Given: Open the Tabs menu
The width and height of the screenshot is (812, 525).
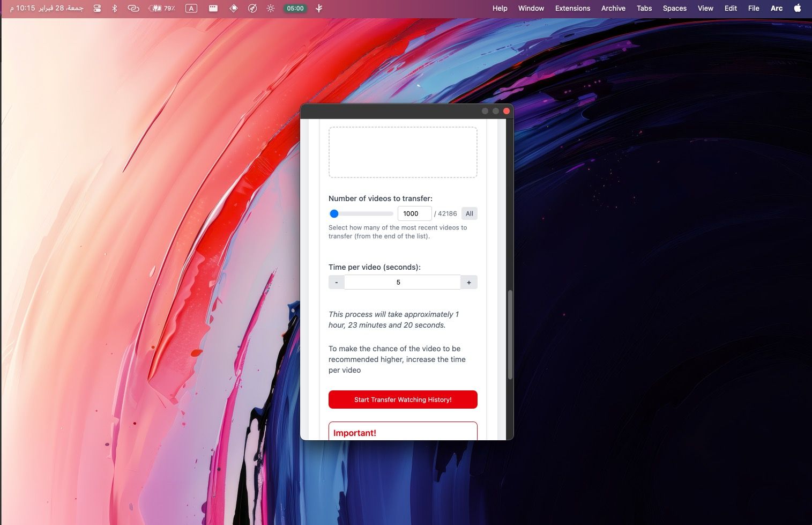Looking at the screenshot, I should [644, 8].
